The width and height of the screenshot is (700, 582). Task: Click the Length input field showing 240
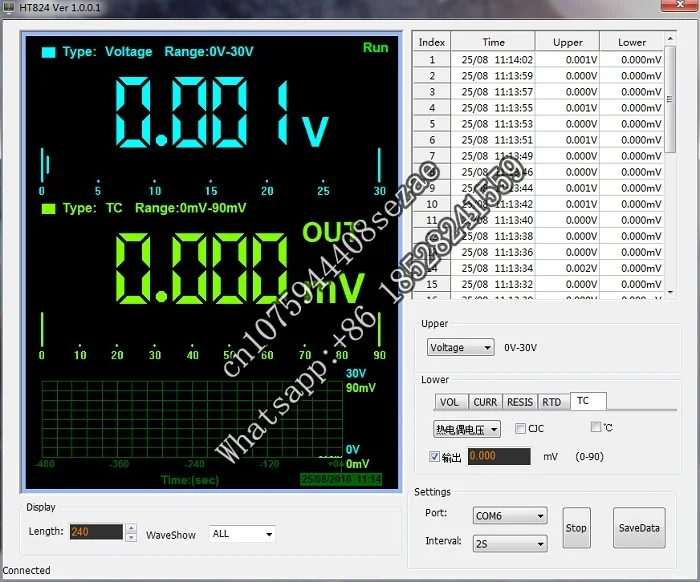(x=96, y=532)
